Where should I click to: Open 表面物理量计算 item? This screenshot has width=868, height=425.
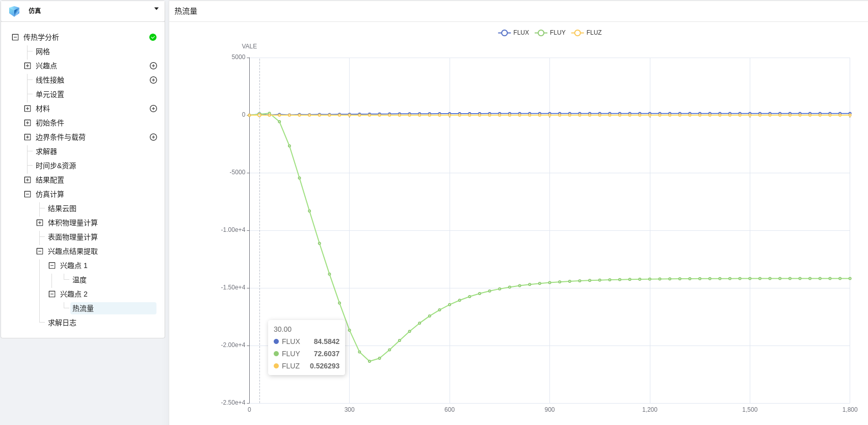tap(73, 237)
